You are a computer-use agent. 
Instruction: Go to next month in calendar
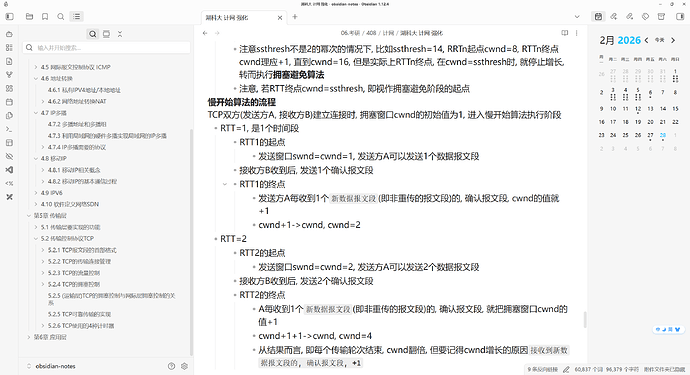(673, 40)
